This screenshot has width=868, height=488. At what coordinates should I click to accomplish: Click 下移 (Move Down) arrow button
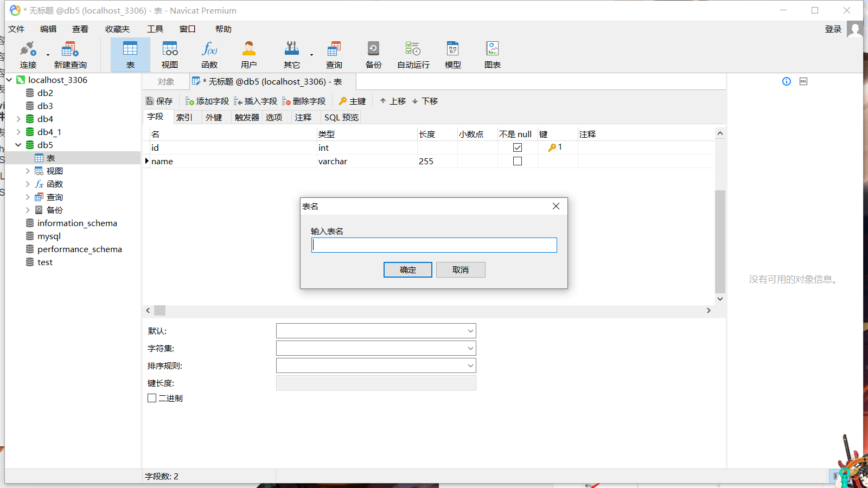(425, 101)
